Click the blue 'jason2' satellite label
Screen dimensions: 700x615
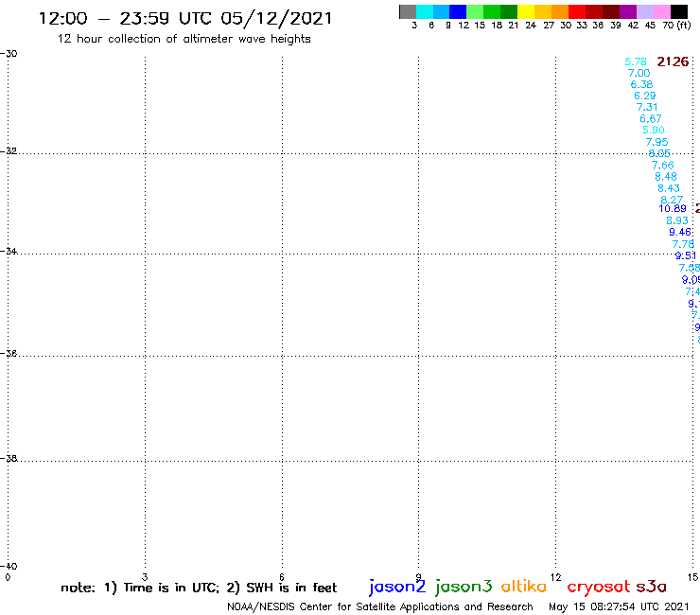pyautogui.click(x=397, y=587)
